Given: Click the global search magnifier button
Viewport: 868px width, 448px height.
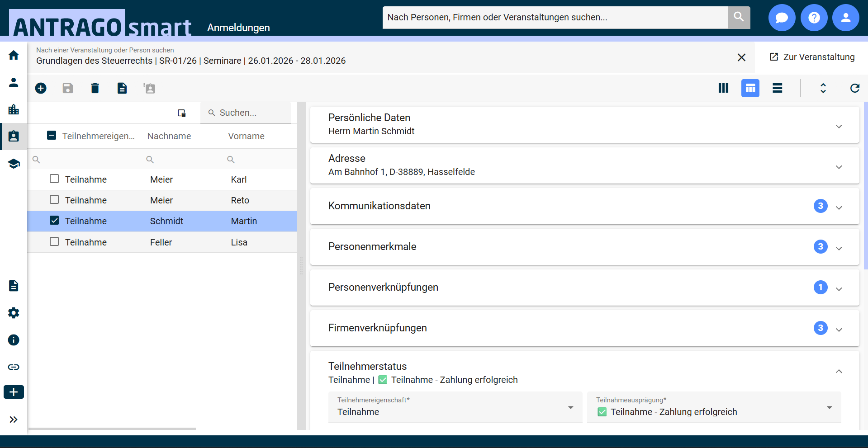Looking at the screenshot, I should click(x=739, y=17).
